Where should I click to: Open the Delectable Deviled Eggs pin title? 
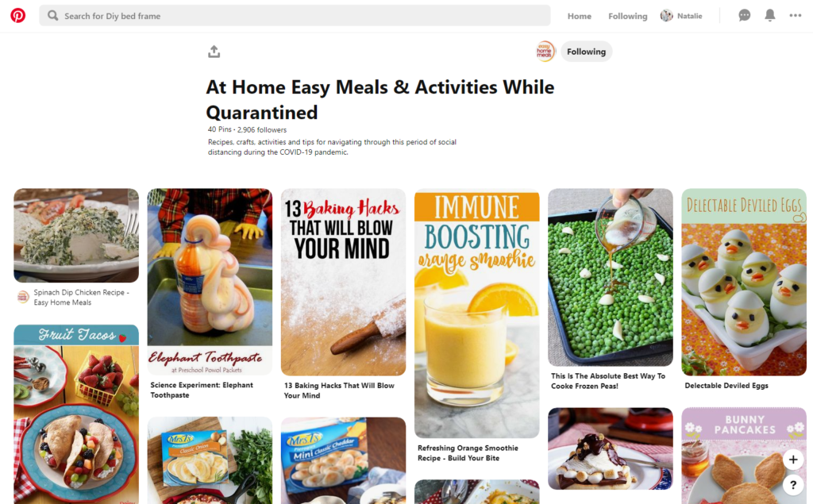[x=726, y=386]
